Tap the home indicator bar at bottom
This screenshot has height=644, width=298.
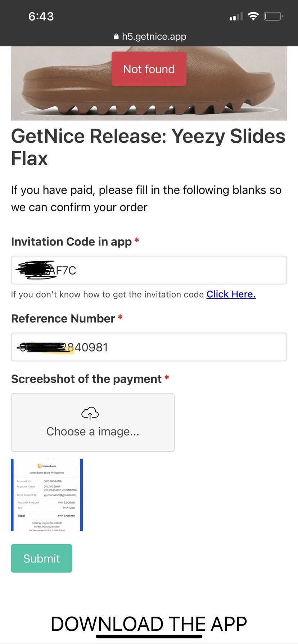pos(149,636)
